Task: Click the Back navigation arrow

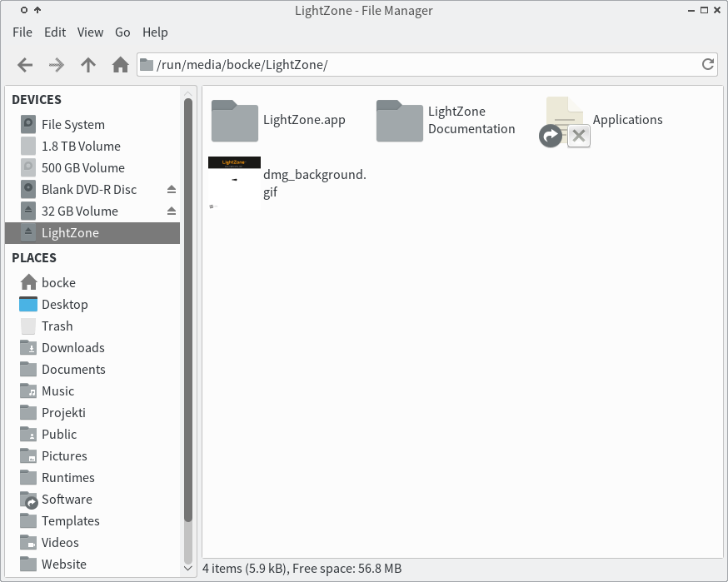Action: point(25,65)
